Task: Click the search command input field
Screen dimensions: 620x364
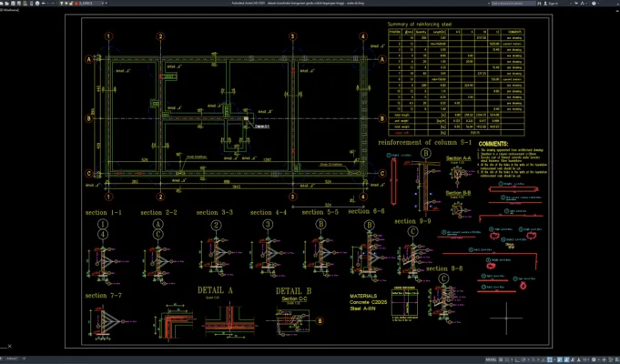Action: (513, 3)
